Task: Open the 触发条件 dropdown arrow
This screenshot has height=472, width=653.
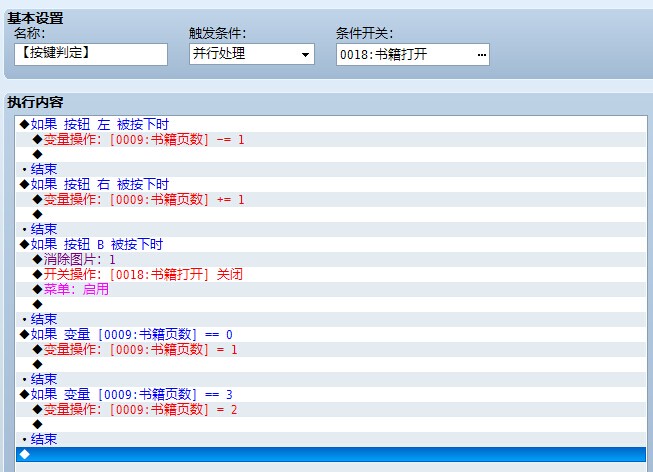Action: [x=305, y=55]
